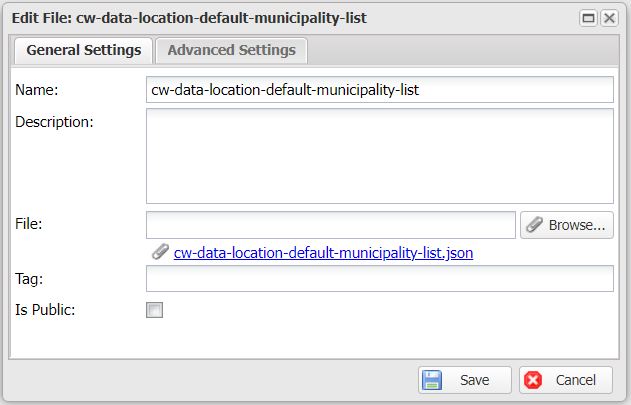
Task: Click the paperclip icon beside the JSON link
Action: click(x=159, y=253)
